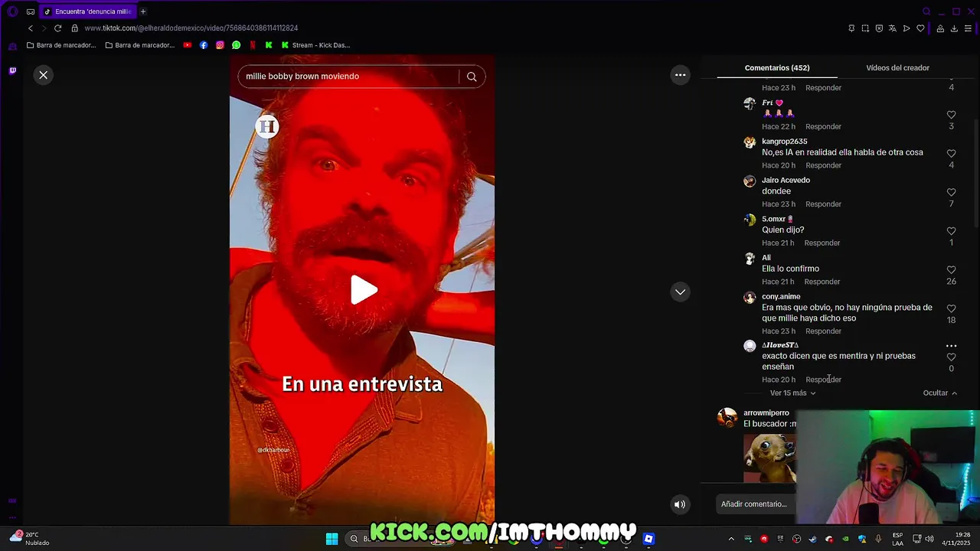This screenshot has width=980, height=551.
Task: Open the Facebook bookmark
Action: click(204, 45)
